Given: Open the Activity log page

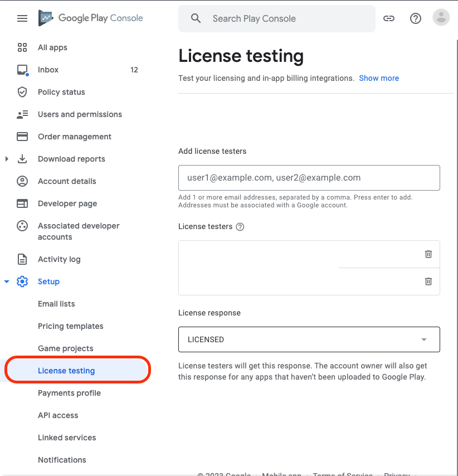Looking at the screenshot, I should coord(59,259).
